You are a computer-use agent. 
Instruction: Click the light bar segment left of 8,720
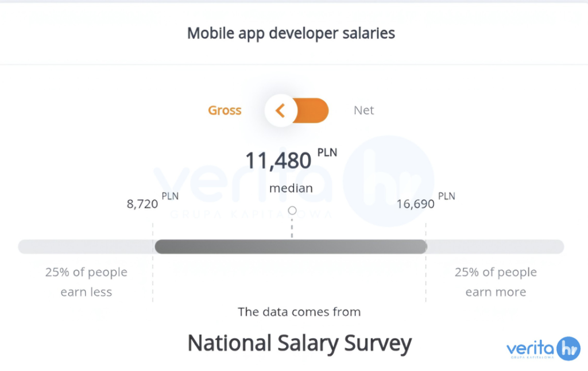[x=86, y=247]
